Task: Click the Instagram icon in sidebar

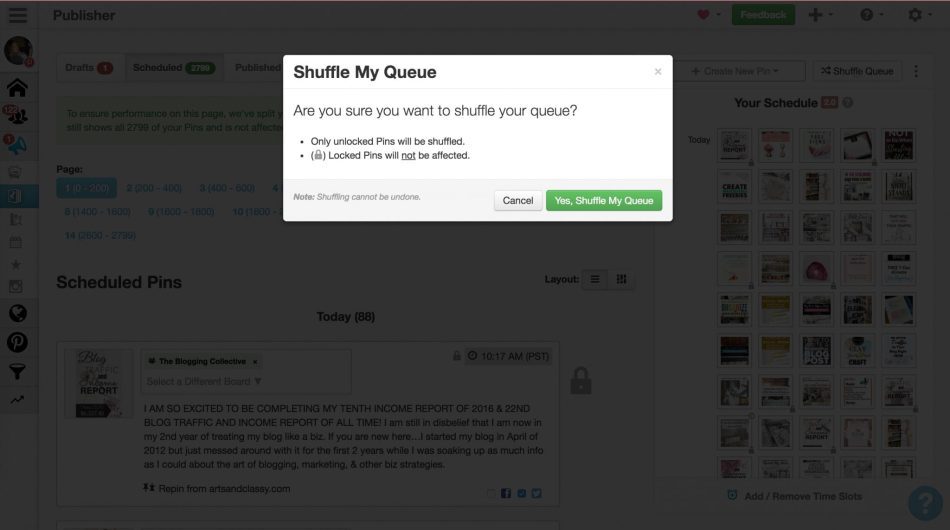Action: pos(17,287)
